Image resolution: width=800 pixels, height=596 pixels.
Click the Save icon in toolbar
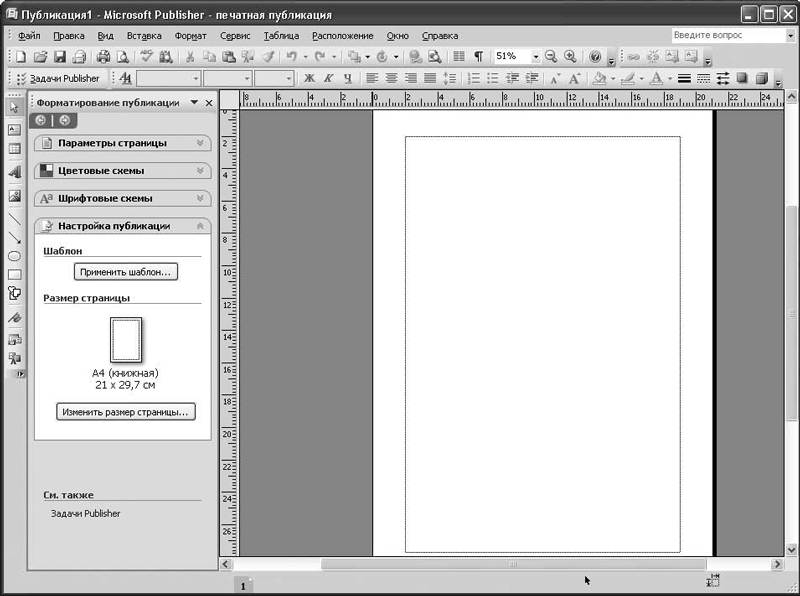(59, 57)
